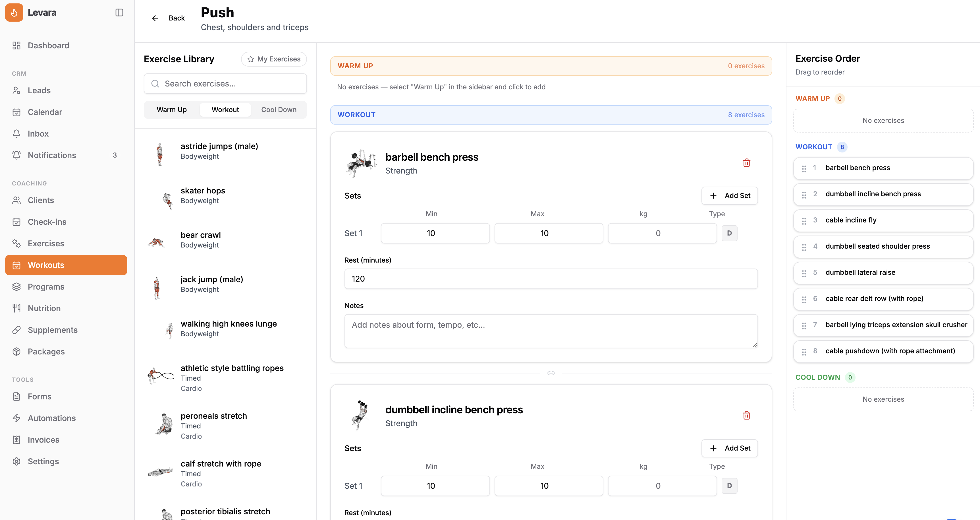980x520 pixels.
Task: Click barbell bench press kg field
Action: [x=662, y=233]
